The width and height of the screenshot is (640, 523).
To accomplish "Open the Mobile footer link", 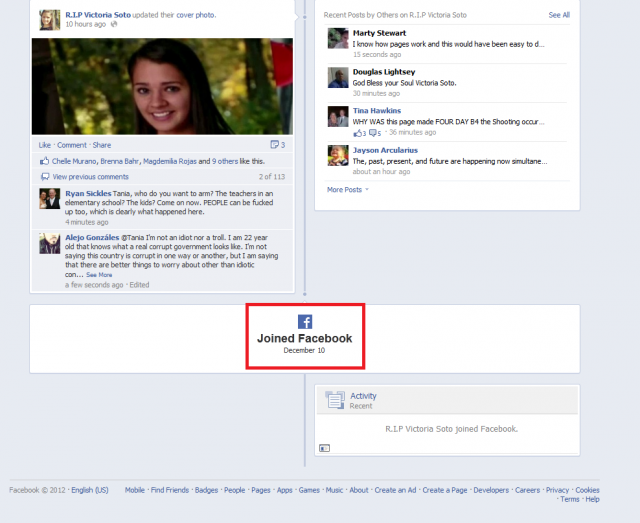I will 135,490.
